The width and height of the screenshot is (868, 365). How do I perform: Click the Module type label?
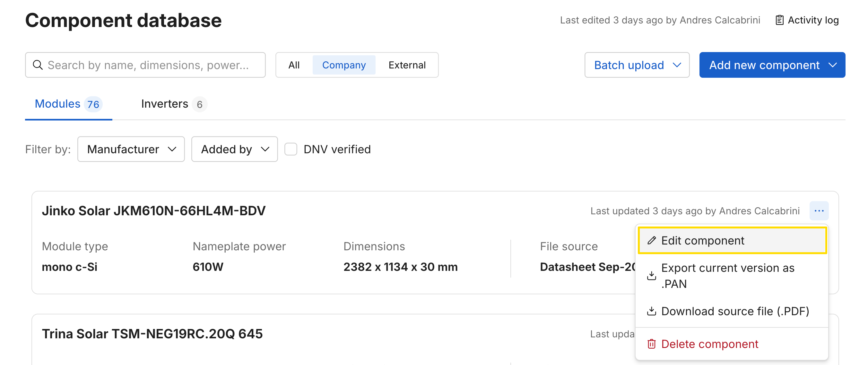[75, 246]
